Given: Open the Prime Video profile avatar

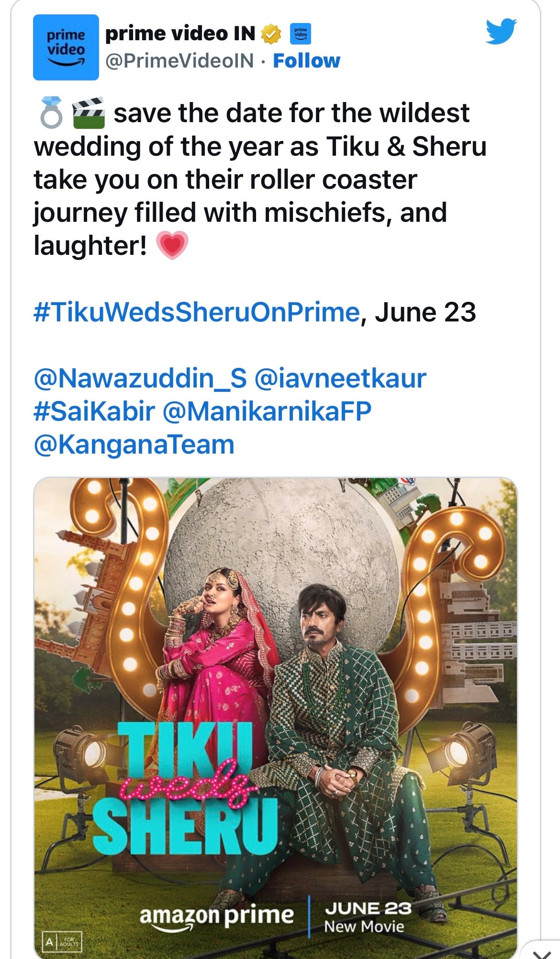Looking at the screenshot, I should tap(66, 47).
